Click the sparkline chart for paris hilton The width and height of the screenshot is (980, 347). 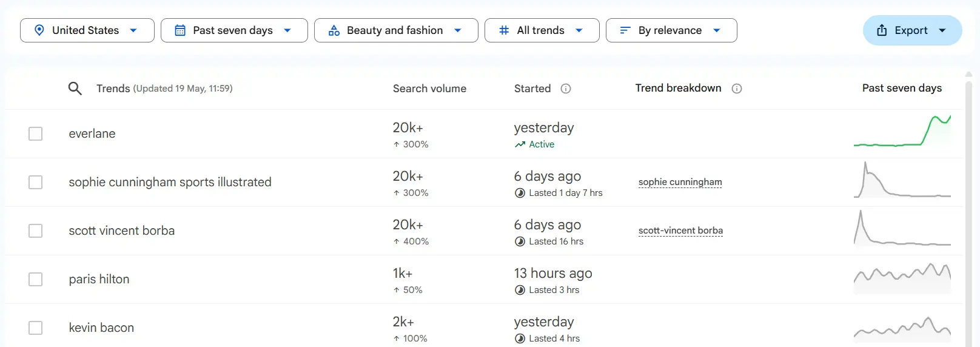pos(902,278)
